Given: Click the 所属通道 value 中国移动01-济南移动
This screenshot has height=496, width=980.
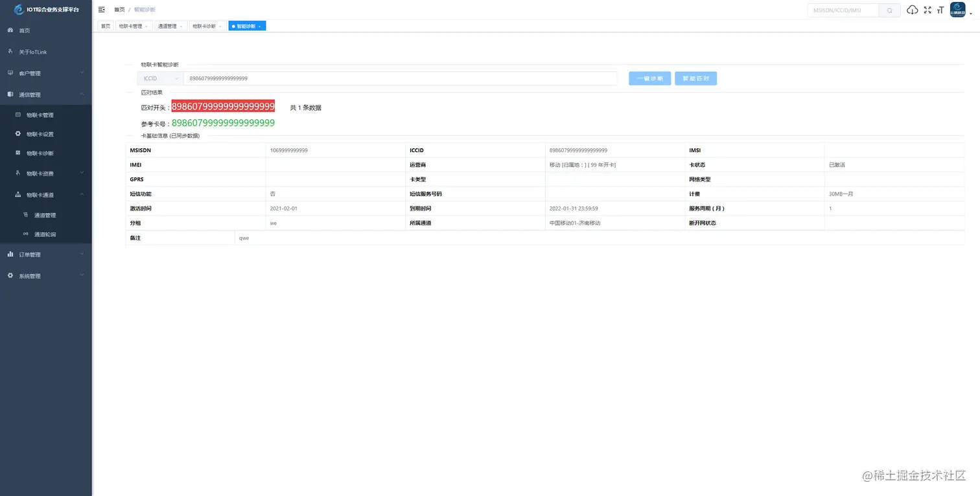Looking at the screenshot, I should coord(575,223).
